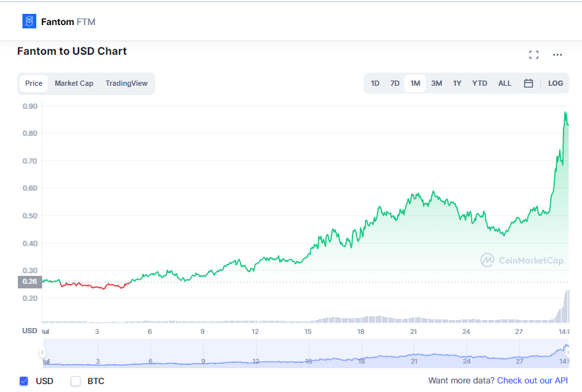
Task: Select 7D time range
Action: pos(395,83)
